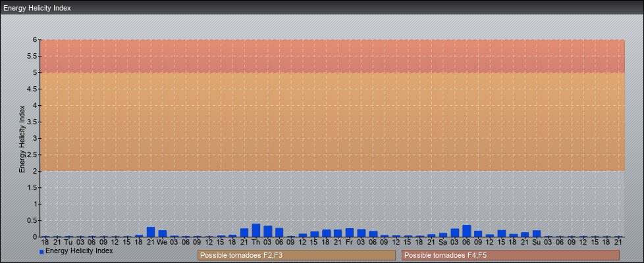Image resolution: width=644 pixels, height=263 pixels.
Task: Click the blue bar above the We label
Action: (162, 233)
